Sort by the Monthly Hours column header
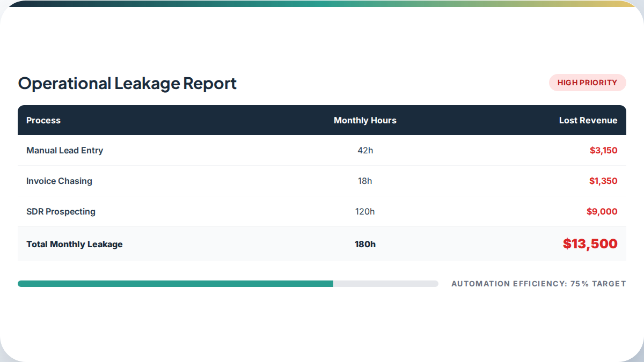 coord(365,120)
